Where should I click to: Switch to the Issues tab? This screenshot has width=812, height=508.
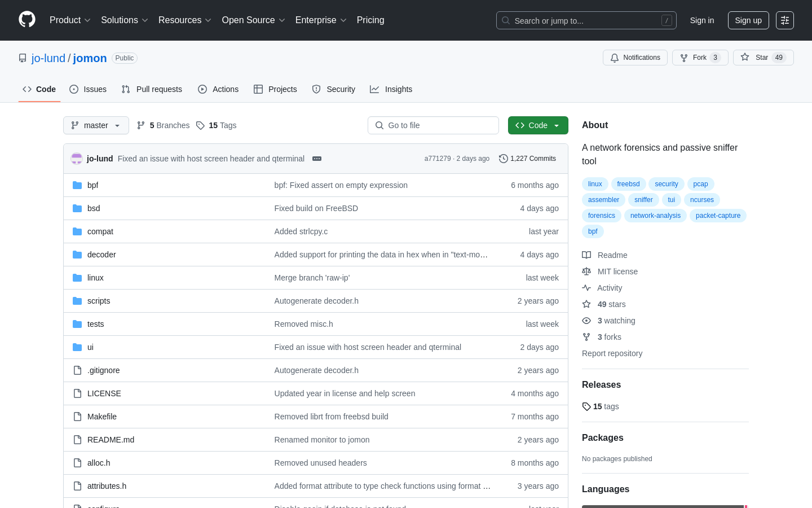pos(88,89)
